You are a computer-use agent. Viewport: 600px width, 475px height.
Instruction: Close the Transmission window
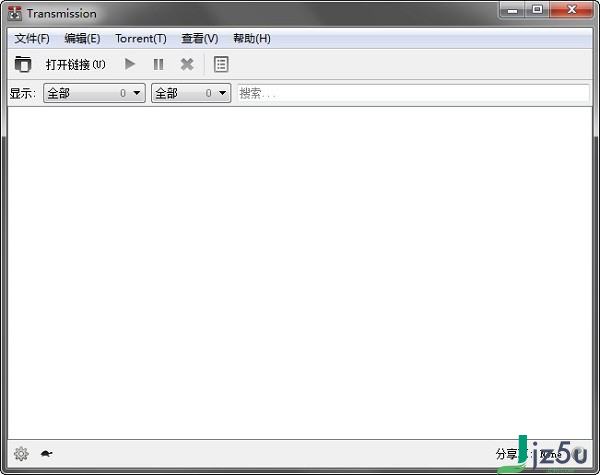[572, 10]
